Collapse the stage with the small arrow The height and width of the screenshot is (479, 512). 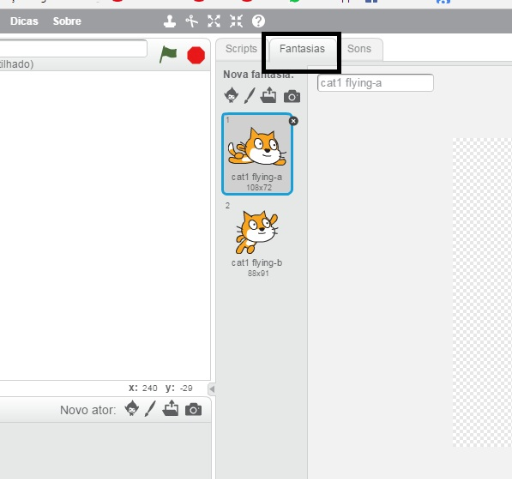click(x=212, y=389)
